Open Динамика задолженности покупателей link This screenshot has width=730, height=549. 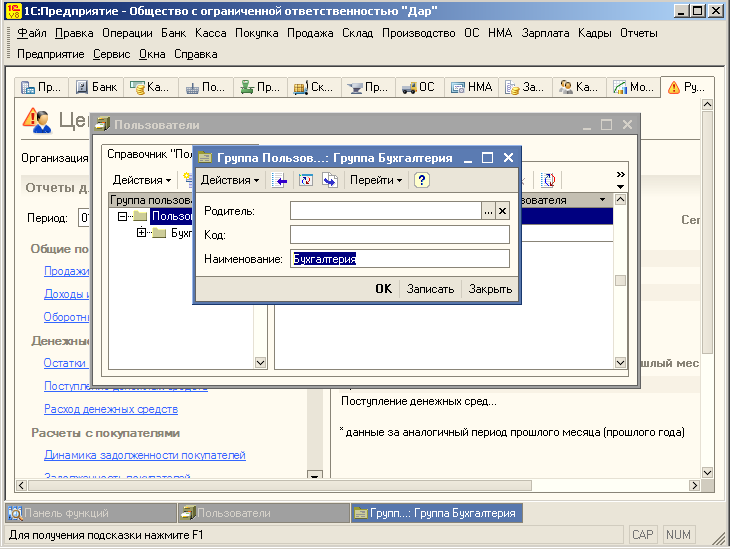[x=145, y=455]
